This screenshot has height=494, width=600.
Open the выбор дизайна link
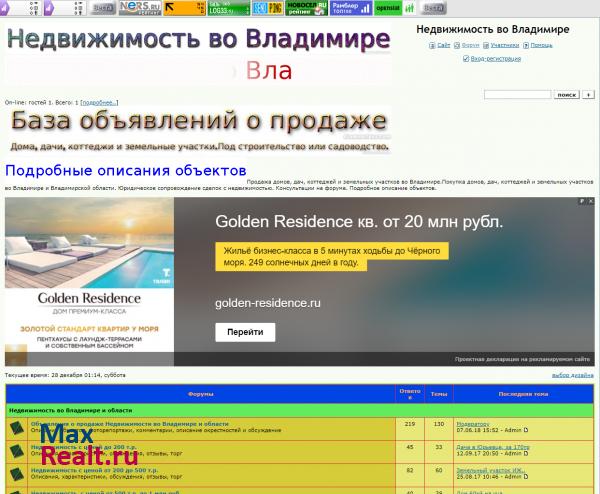pos(572,375)
